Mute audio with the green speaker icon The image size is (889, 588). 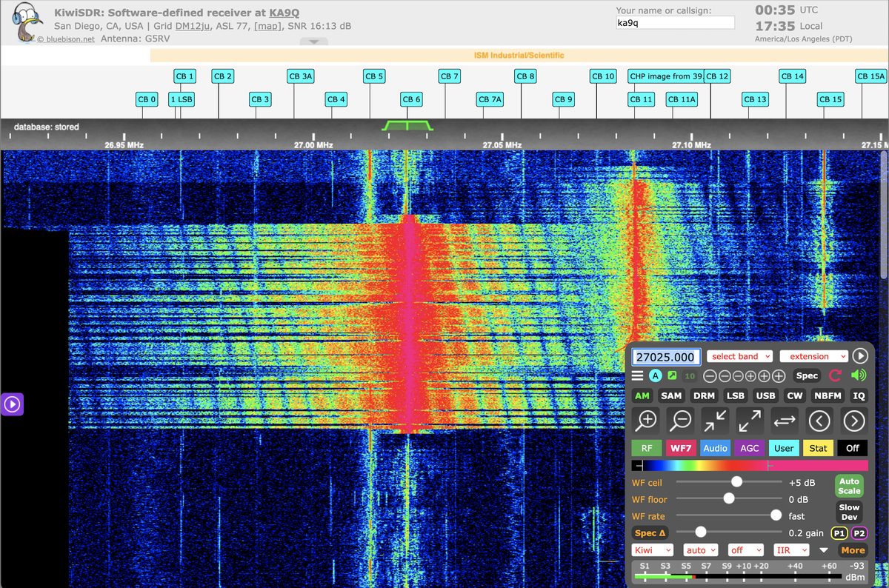(x=859, y=375)
